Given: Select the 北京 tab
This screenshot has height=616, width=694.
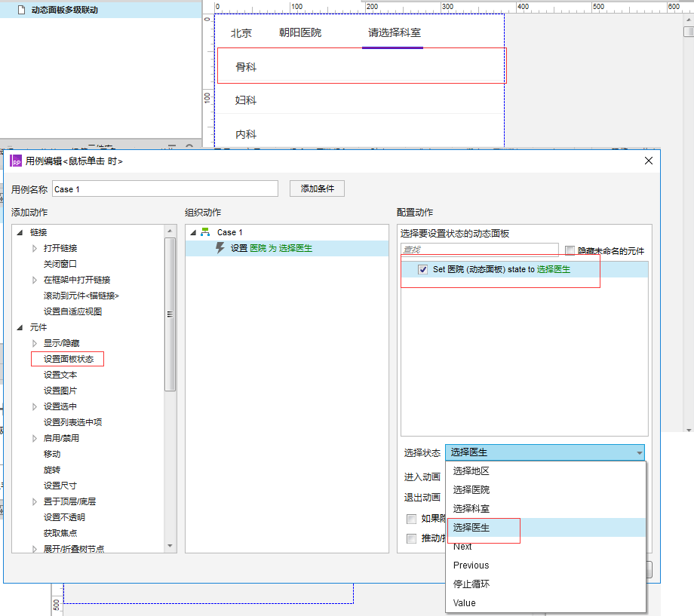Looking at the screenshot, I should click(x=241, y=33).
